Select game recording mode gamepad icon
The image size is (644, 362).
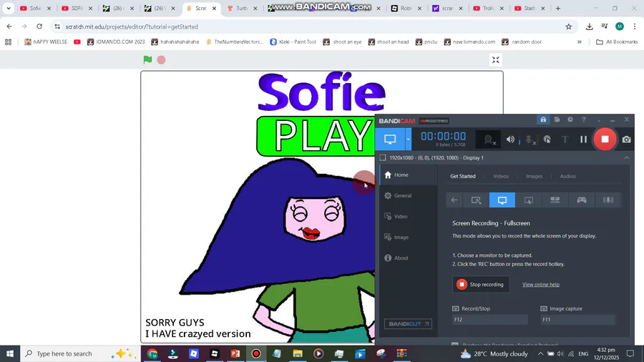pyautogui.click(x=582, y=200)
